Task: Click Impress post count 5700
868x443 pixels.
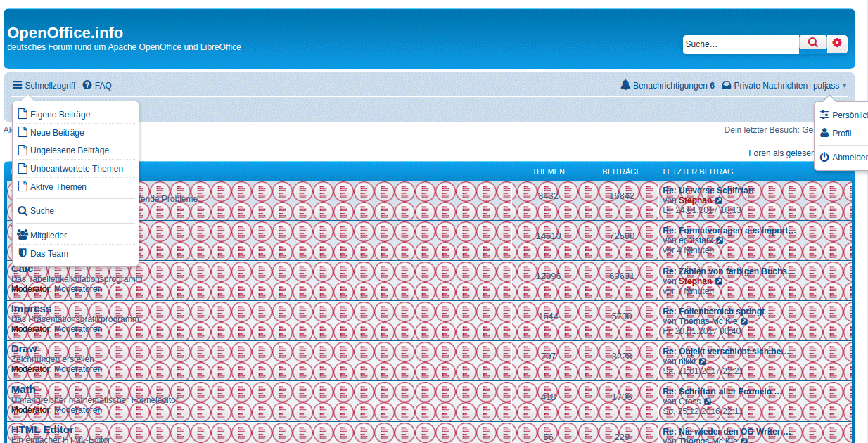Action: (x=622, y=316)
